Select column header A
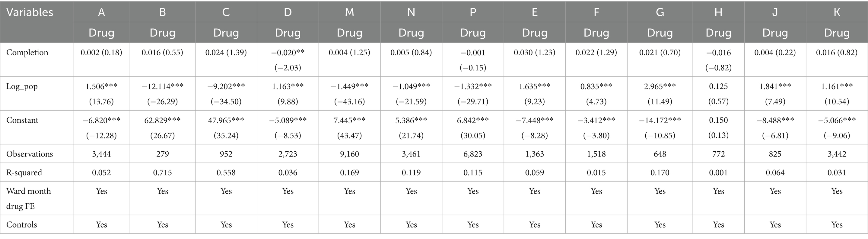Viewport: 868px width, 239px height. [x=101, y=12]
